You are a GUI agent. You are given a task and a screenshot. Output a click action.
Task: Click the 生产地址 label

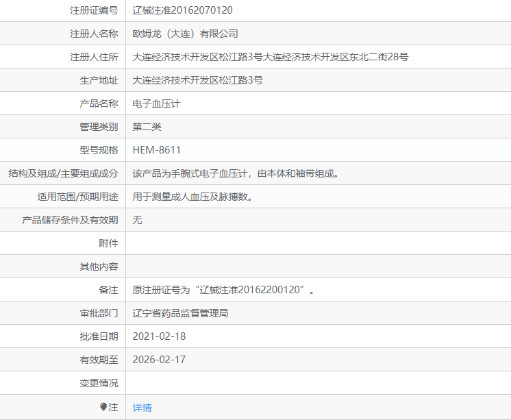point(99,80)
